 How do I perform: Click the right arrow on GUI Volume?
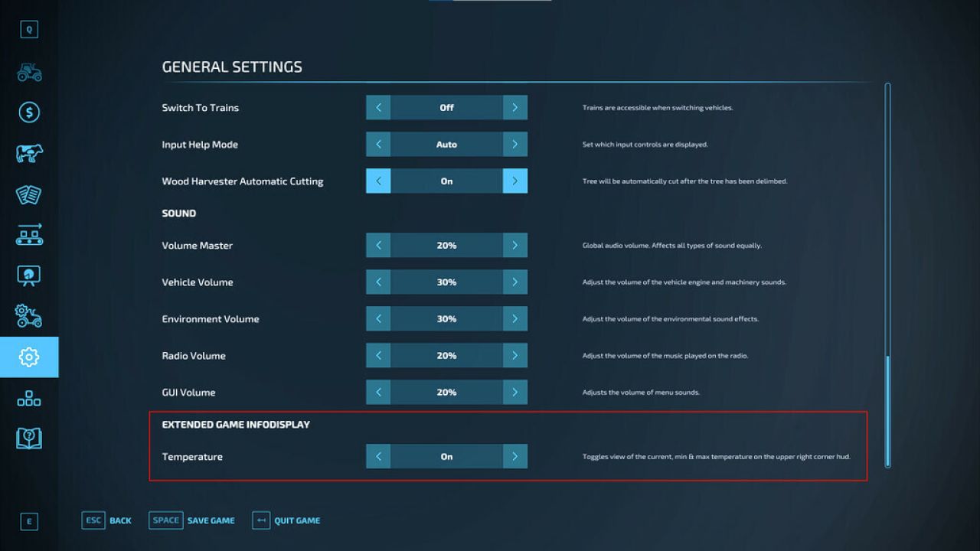(515, 392)
